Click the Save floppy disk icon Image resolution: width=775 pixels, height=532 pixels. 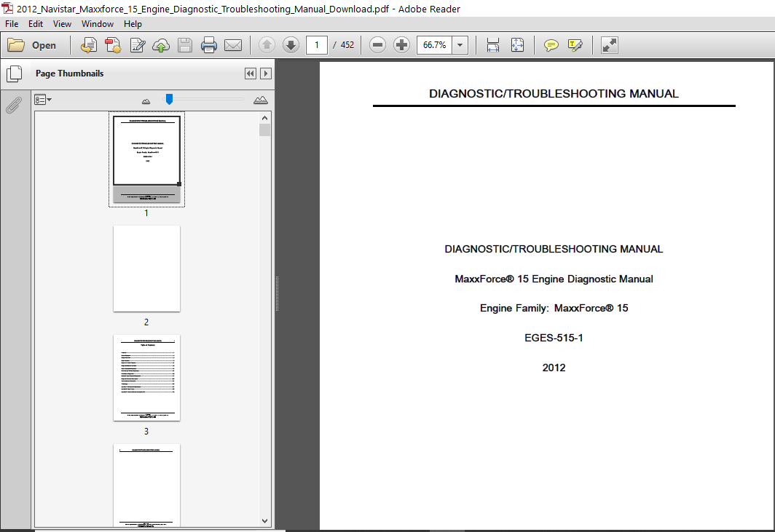[185, 45]
